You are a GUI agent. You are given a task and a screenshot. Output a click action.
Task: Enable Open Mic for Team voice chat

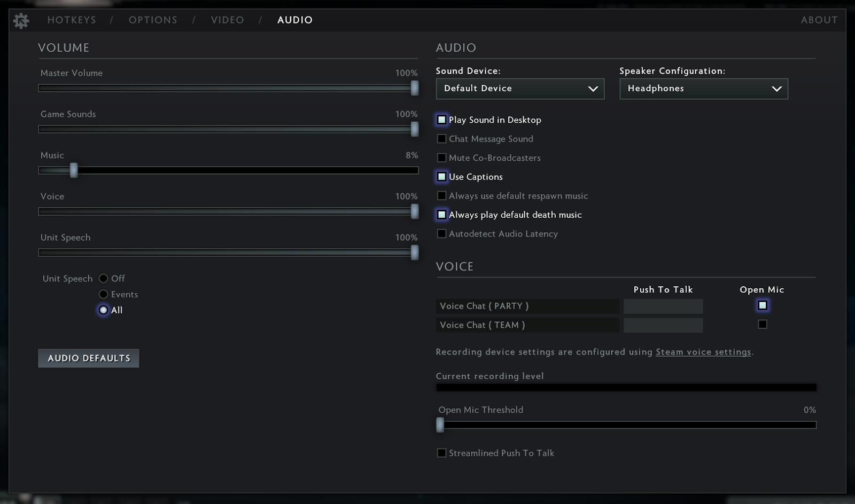tap(763, 325)
